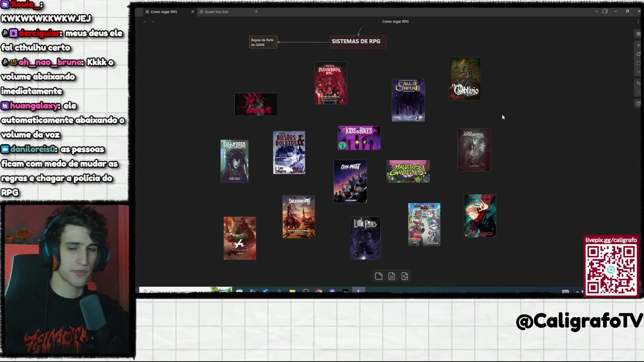Close the Como Jogar RPG tab
This screenshot has width=644, height=362.
(192, 12)
